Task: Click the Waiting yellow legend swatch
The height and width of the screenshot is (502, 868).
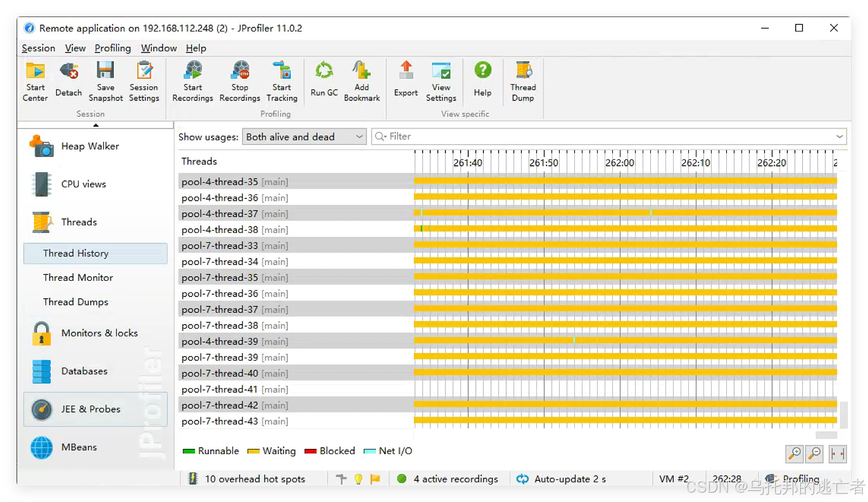Action: pyautogui.click(x=253, y=451)
